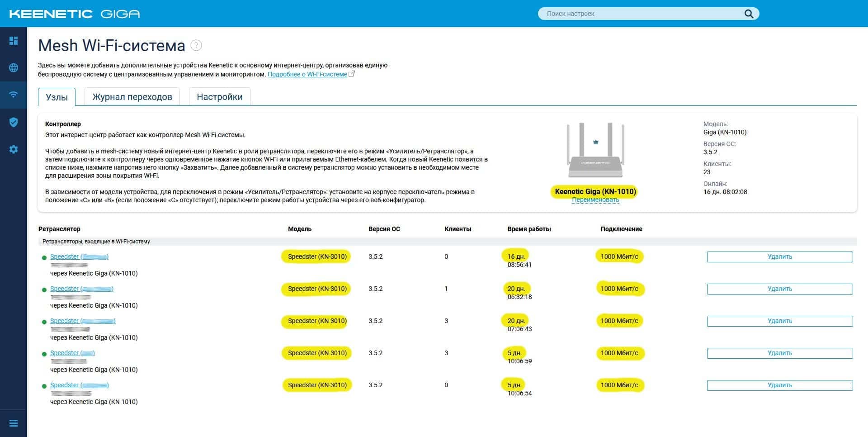This screenshot has height=437, width=868.
Task: Click Переименовать under the controller name
Action: (x=595, y=200)
